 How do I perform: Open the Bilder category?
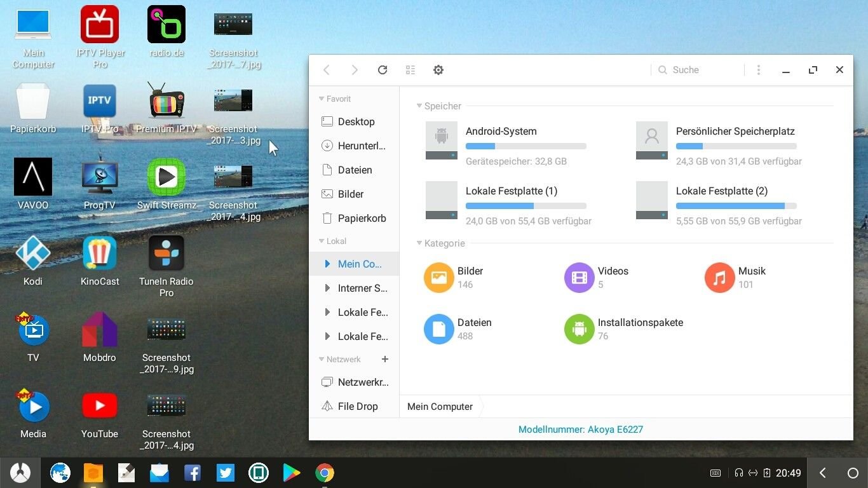(x=454, y=278)
